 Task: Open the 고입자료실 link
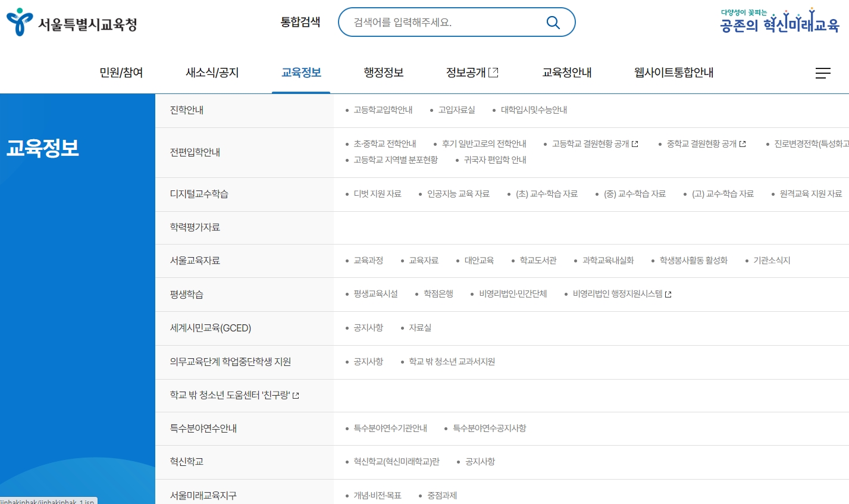pos(457,110)
